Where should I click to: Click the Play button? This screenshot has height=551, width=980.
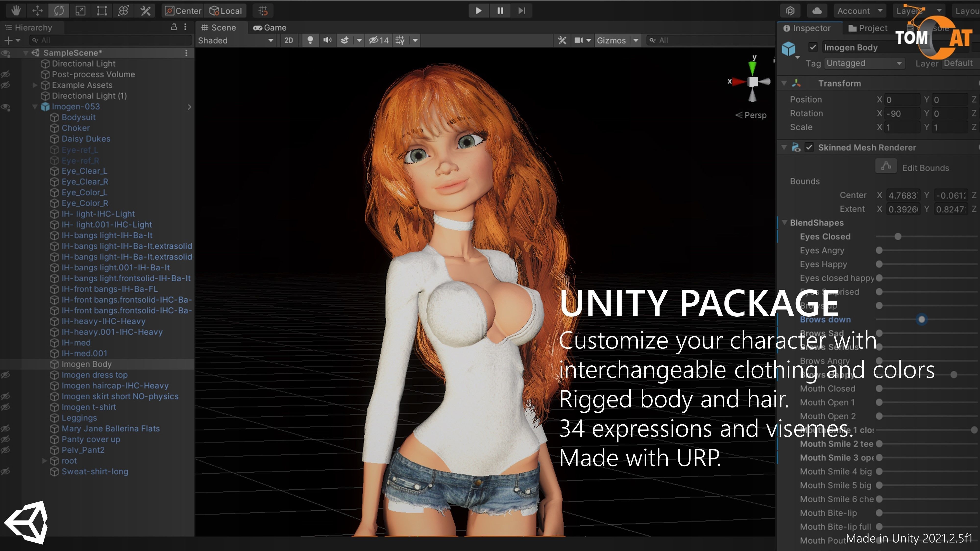pyautogui.click(x=478, y=11)
